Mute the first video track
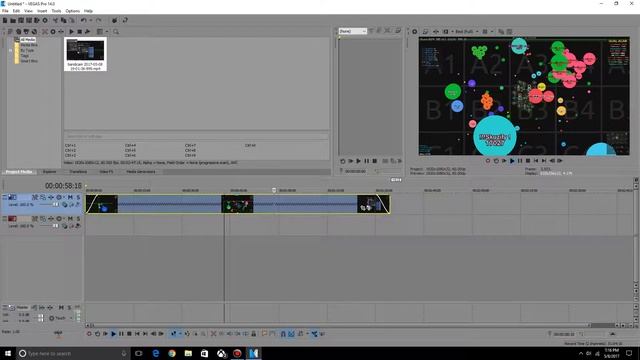This screenshot has width=640, height=360. tap(70, 197)
